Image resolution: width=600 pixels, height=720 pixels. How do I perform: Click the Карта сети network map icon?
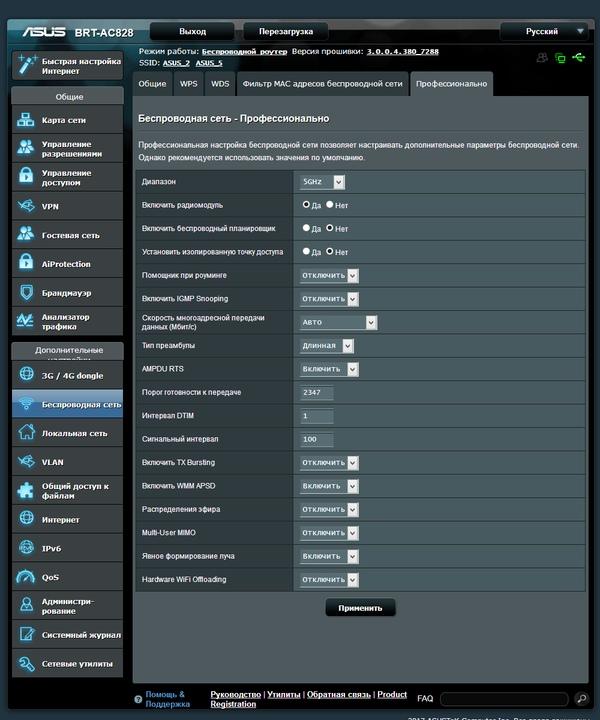point(26,120)
